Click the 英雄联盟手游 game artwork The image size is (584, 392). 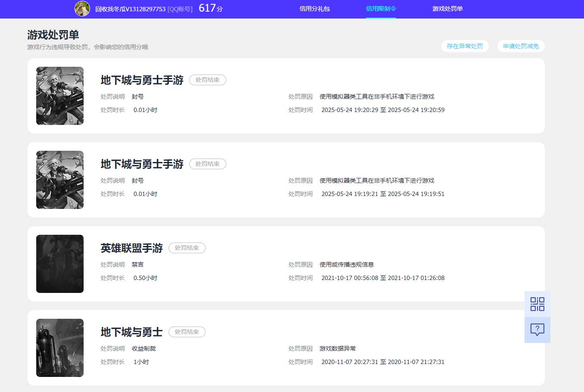pyautogui.click(x=59, y=264)
